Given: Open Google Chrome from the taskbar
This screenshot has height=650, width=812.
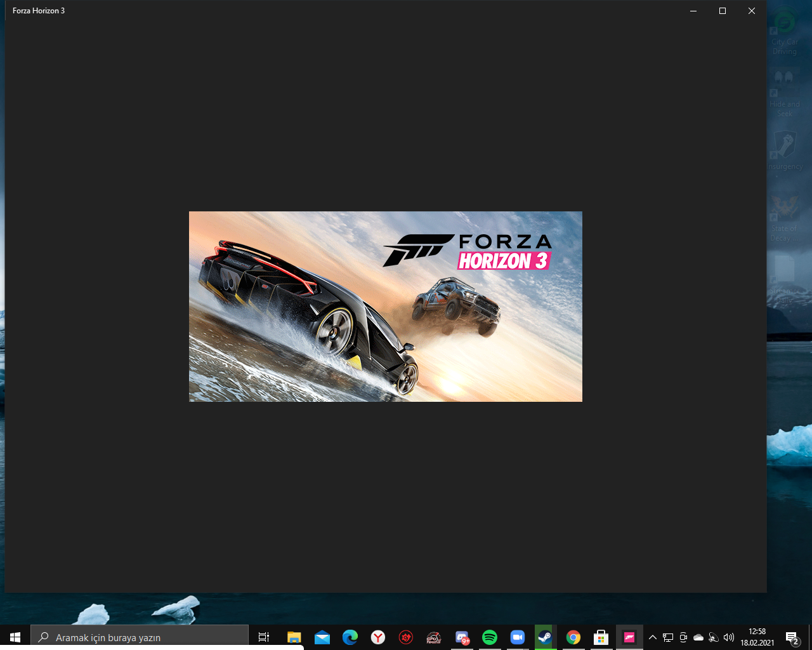Looking at the screenshot, I should point(573,637).
